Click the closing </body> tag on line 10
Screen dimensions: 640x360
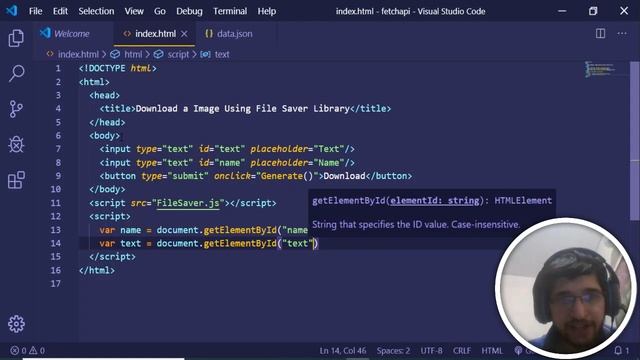tap(107, 189)
